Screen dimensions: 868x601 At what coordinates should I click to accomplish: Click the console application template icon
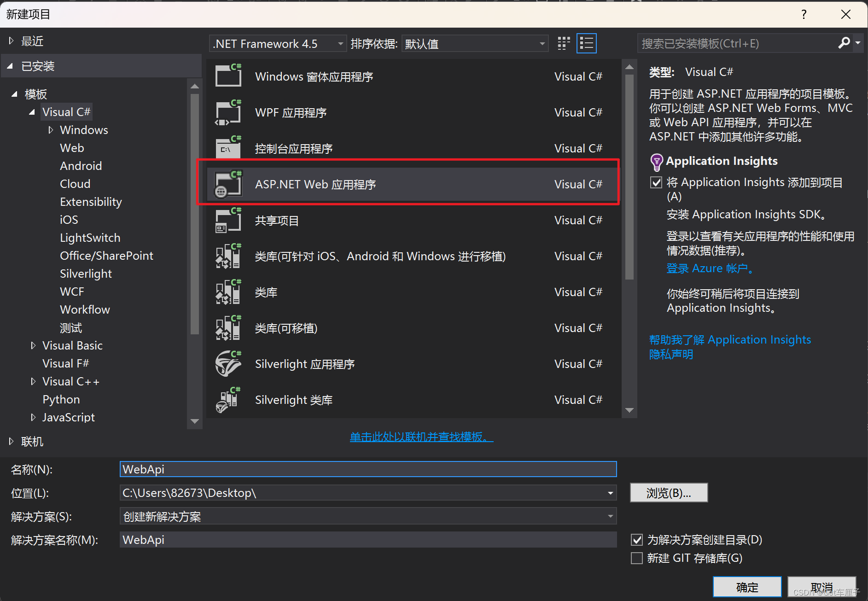(228, 148)
